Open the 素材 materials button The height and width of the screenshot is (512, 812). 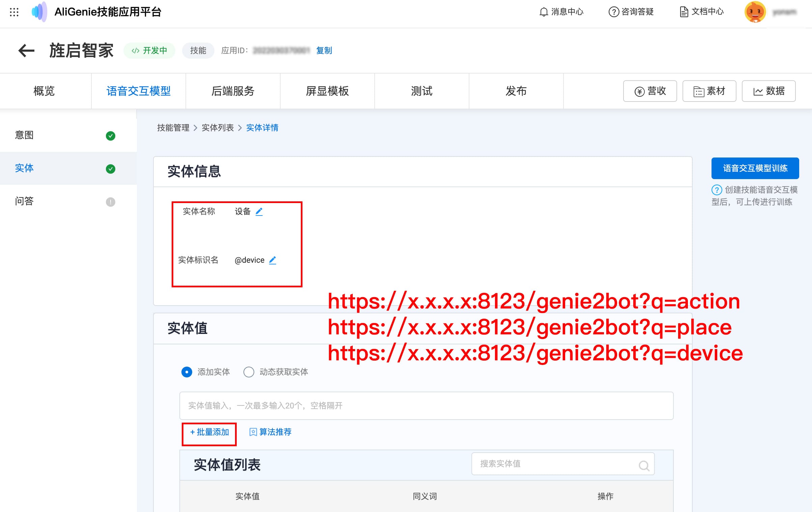tap(709, 91)
